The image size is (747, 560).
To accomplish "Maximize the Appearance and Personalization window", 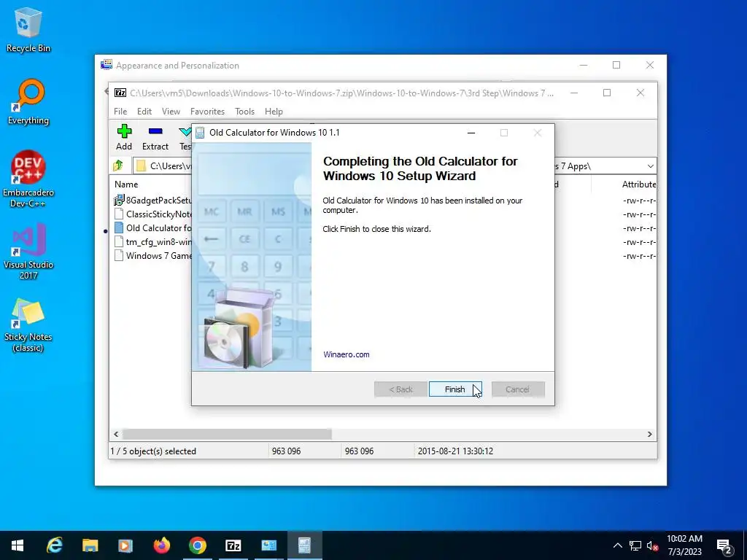I will [616, 65].
